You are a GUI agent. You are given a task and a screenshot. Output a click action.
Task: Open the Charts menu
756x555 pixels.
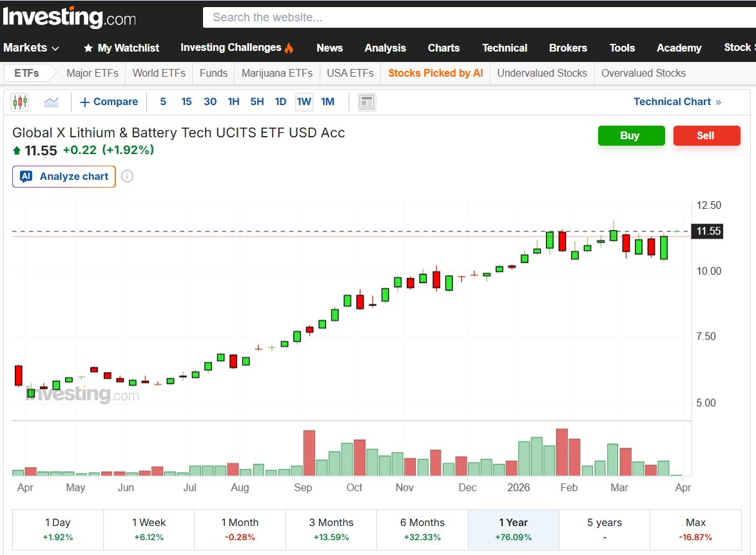coord(443,48)
